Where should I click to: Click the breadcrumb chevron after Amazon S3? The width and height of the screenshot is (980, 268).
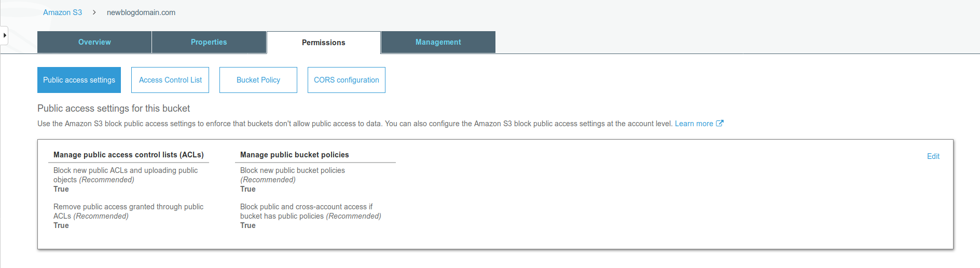pos(94,12)
